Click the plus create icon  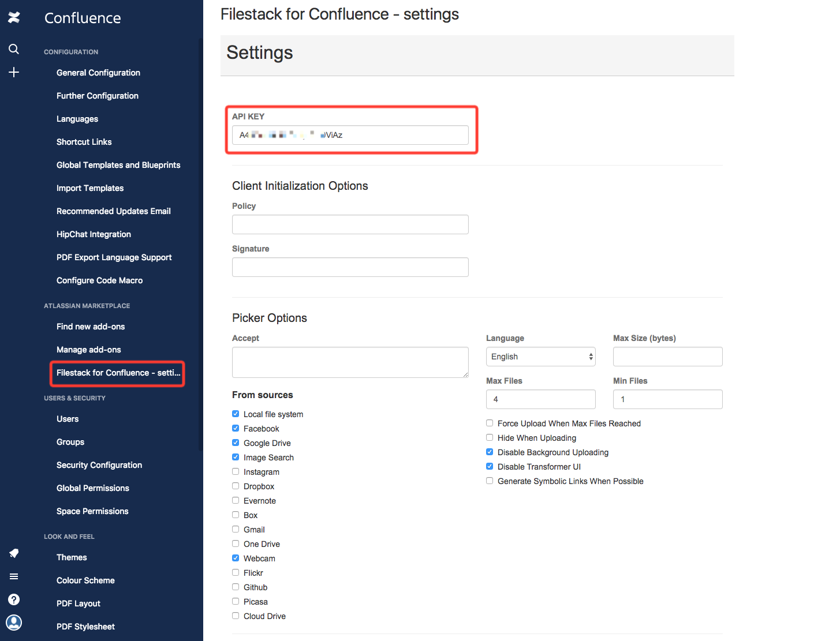click(x=14, y=72)
